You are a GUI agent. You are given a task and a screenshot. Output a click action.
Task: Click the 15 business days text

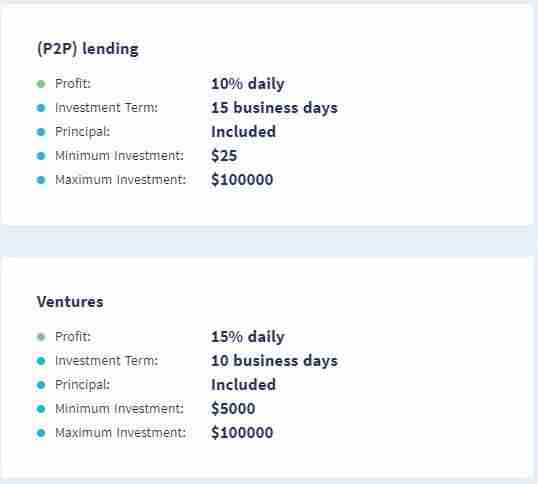[x=274, y=108]
